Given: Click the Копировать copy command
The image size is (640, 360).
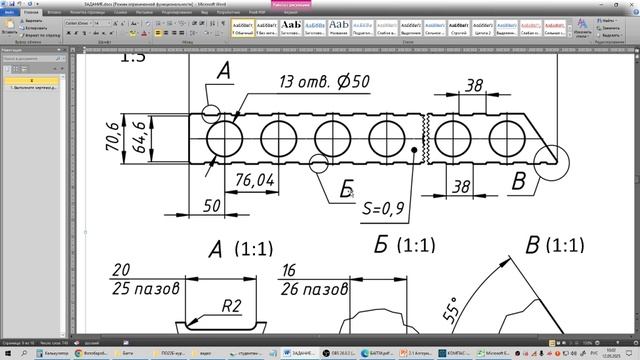Looking at the screenshot, I should pos(33,28).
